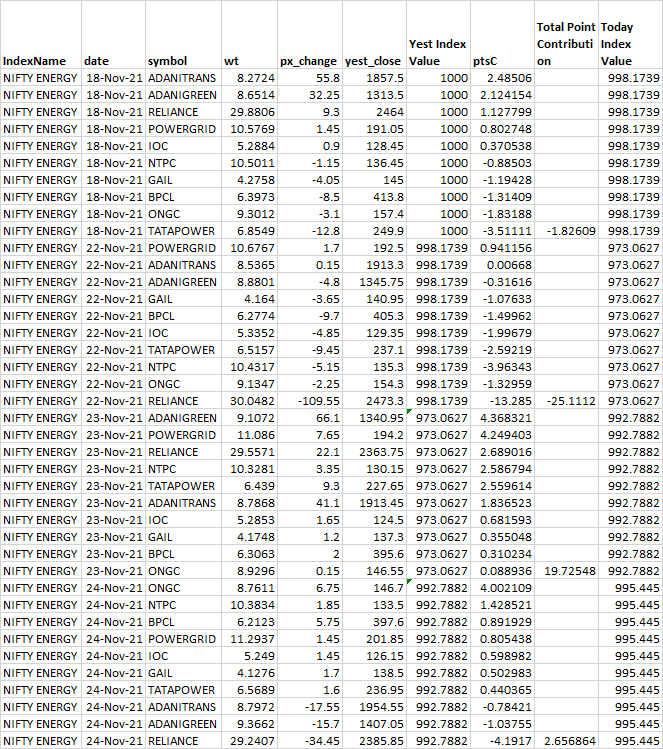Click px_change value 32.25
This screenshot has width=663, height=749.
click(x=324, y=95)
